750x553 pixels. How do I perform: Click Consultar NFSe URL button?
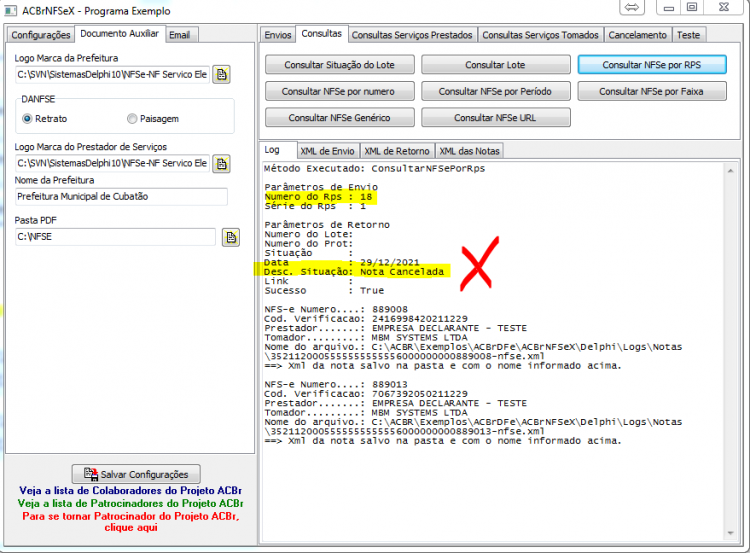click(496, 118)
